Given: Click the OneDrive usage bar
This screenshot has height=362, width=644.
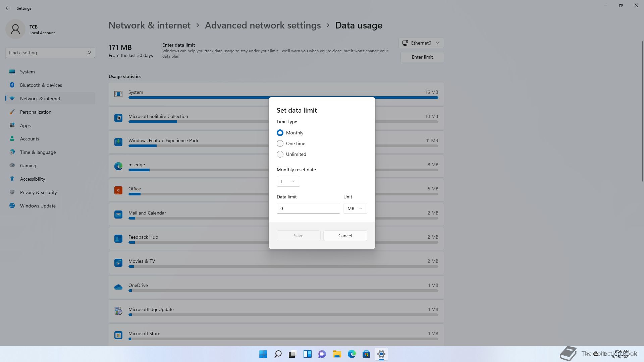Looking at the screenshot, I should point(283,291).
